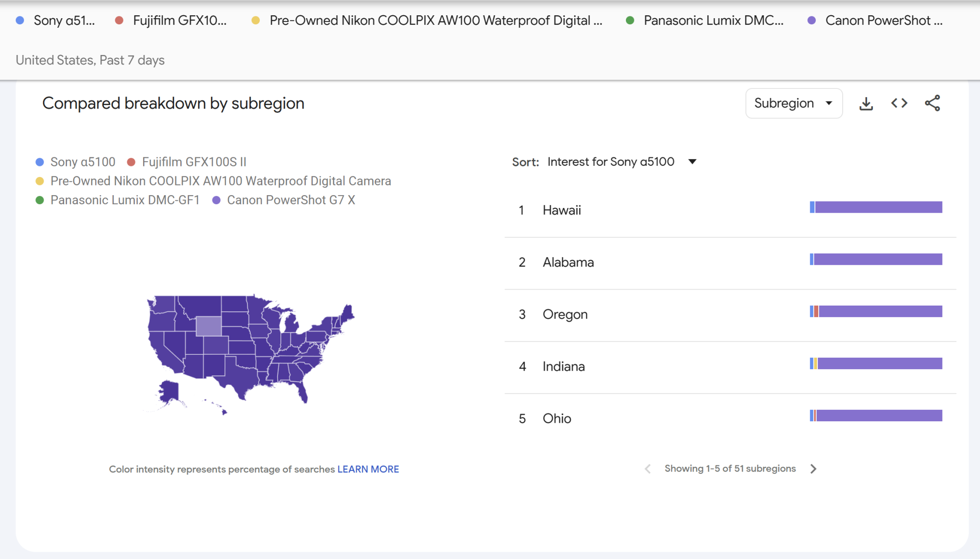This screenshot has width=980, height=559.
Task: Select Hawaii in the subregion list
Action: click(730, 210)
